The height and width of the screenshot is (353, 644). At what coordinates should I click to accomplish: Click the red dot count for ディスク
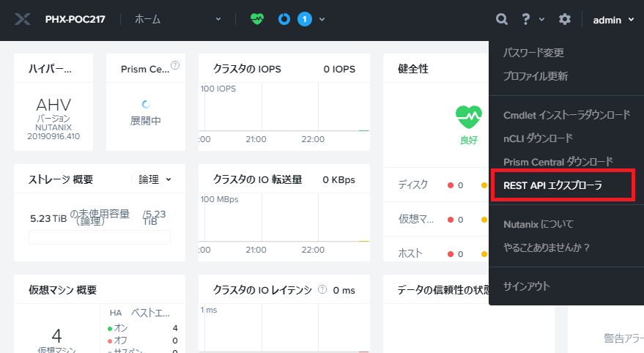pos(456,185)
